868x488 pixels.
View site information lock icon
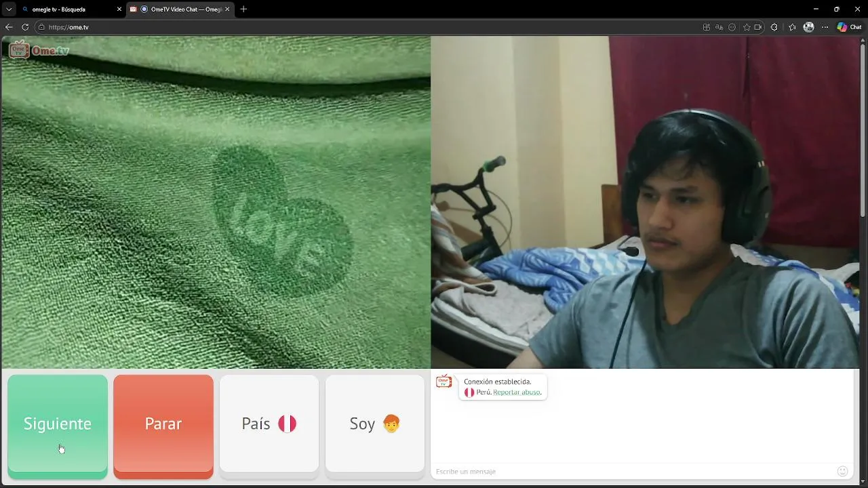(x=41, y=27)
